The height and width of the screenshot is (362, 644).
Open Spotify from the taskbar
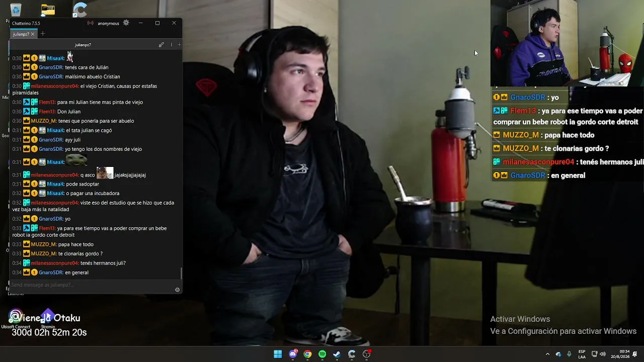322,354
